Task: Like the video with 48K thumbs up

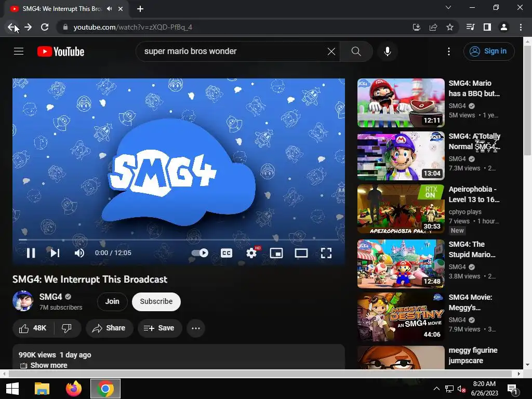Action: pyautogui.click(x=33, y=328)
